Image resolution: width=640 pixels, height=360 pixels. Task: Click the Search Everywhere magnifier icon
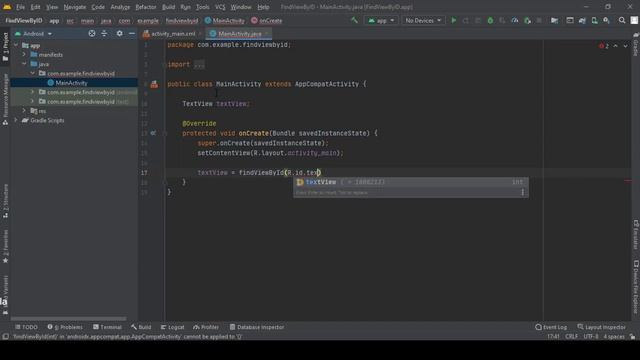[x=622, y=20]
